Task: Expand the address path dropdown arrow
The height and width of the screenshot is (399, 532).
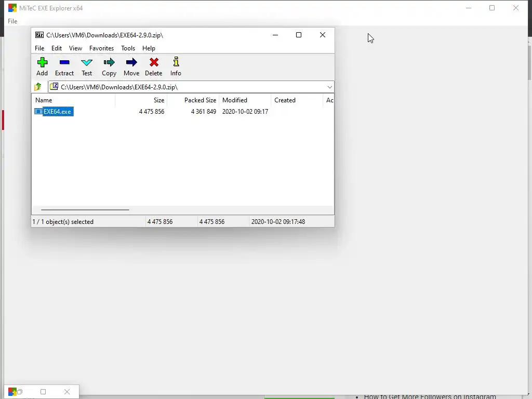Action: pyautogui.click(x=329, y=87)
